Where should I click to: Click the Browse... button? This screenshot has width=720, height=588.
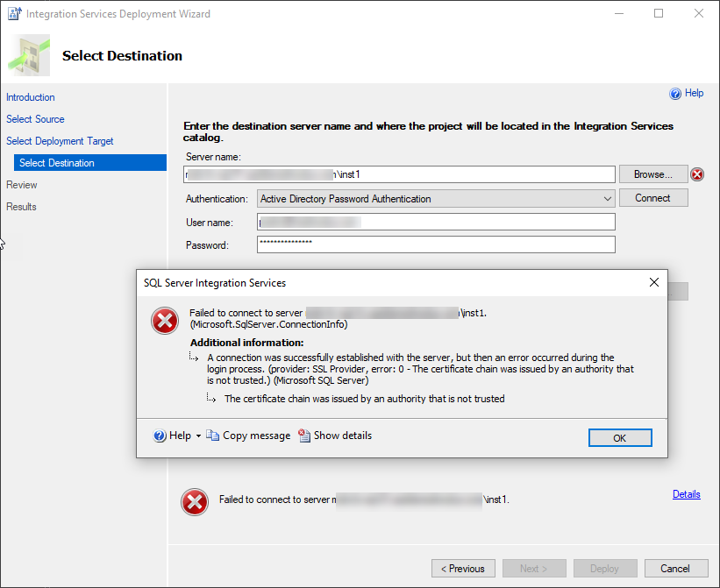[653, 174]
